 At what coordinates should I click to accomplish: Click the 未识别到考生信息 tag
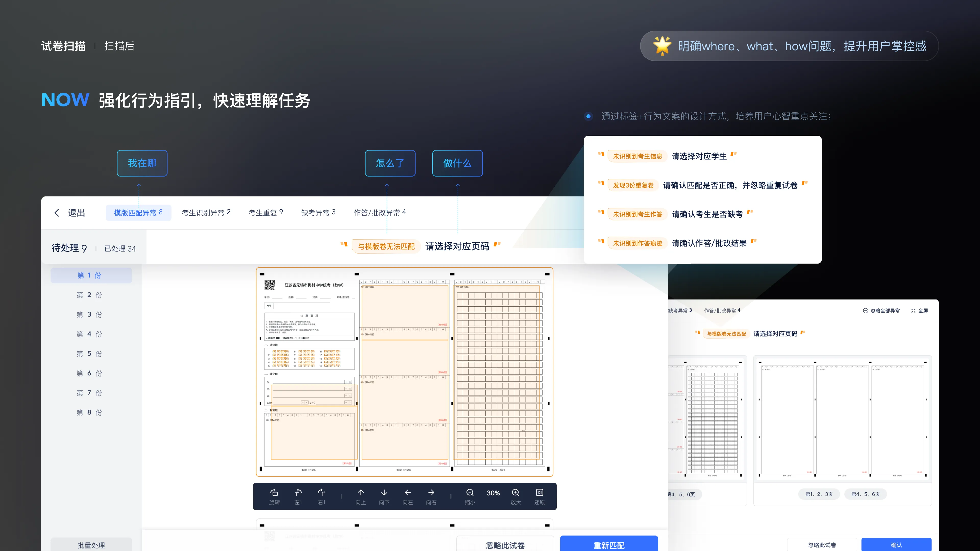pos(638,156)
